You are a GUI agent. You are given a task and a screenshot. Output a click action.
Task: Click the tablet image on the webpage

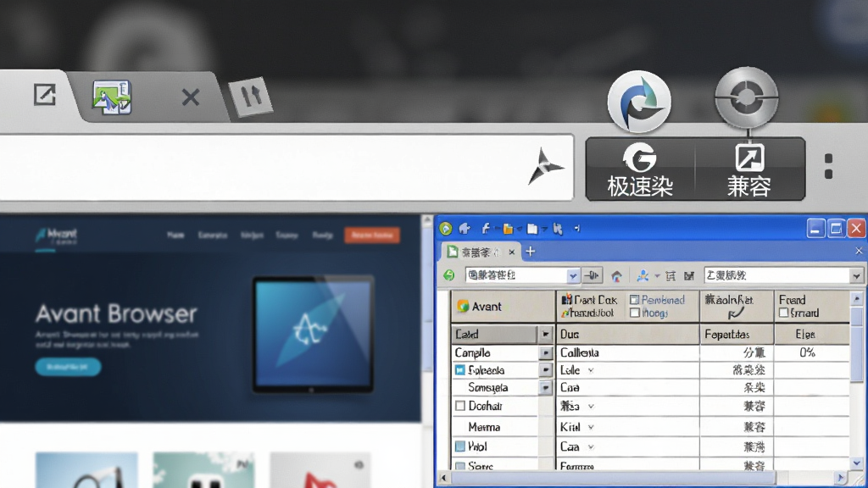pos(314,335)
